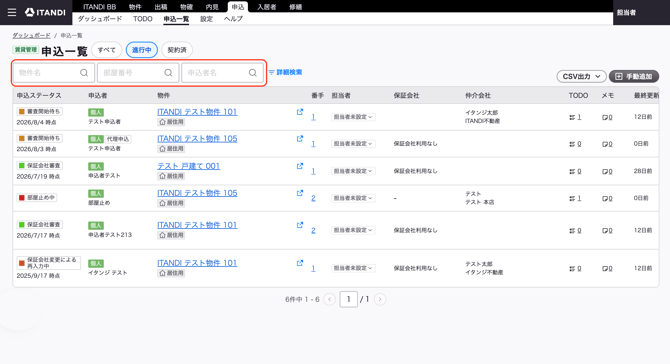The height and width of the screenshot is (364, 670).
Task: Open 担当者未設定 dropdown in the 2026/8/4 row
Action: coord(353,117)
